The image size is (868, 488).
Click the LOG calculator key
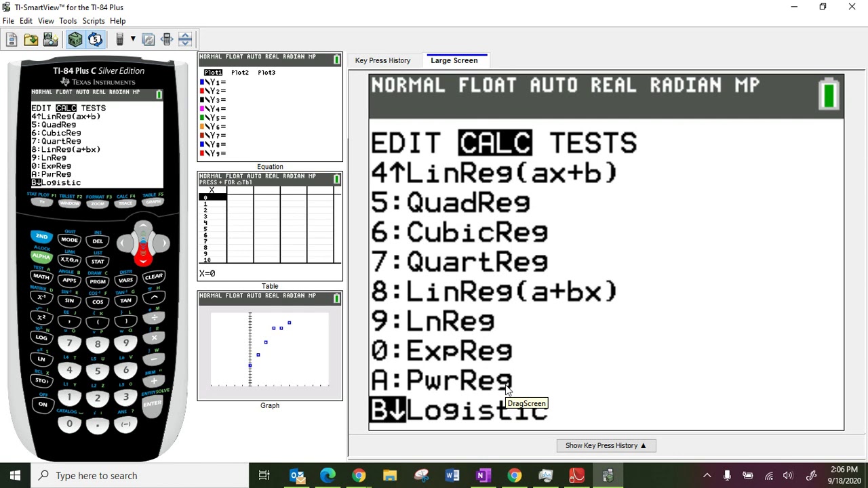tap(41, 338)
